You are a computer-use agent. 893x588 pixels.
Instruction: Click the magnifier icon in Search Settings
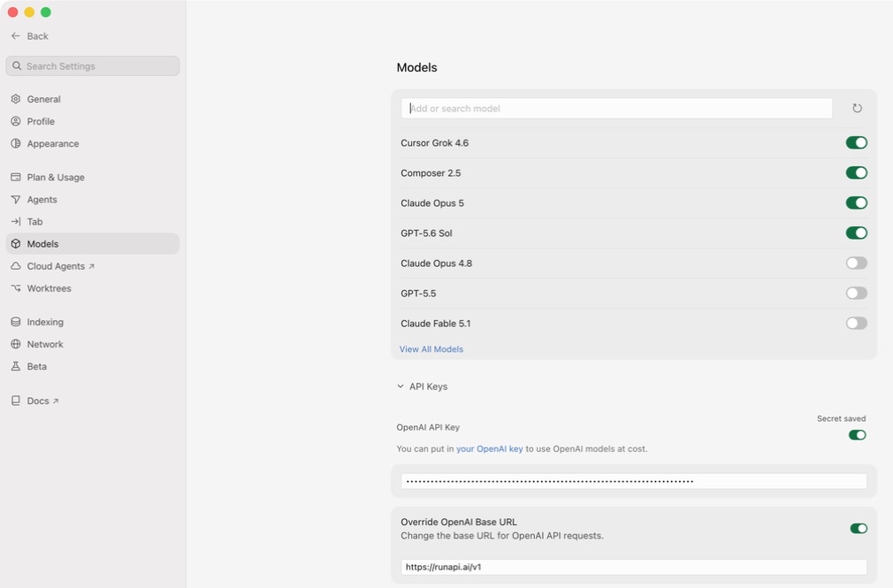click(17, 66)
